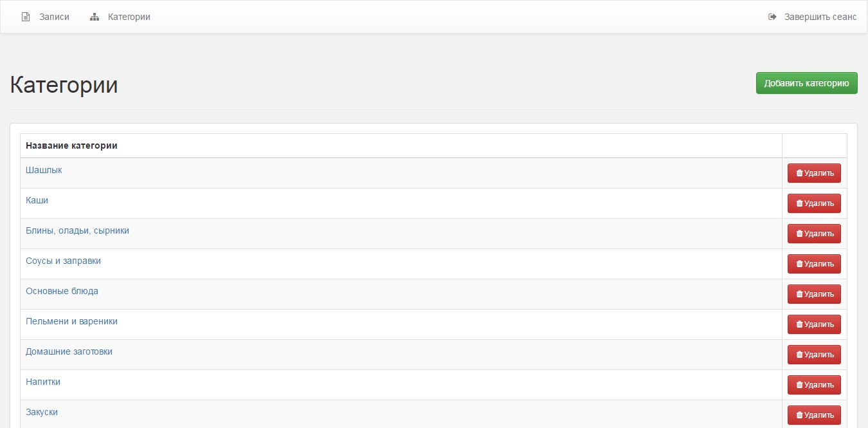Viewport: 868px width, 428px height.
Task: Click the Категории sitemap icon
Action: coord(95,17)
